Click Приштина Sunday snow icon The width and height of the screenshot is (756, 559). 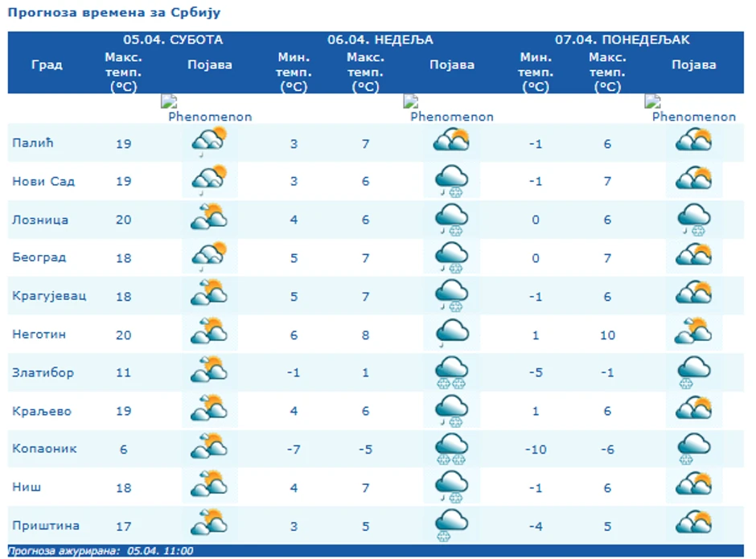452,524
